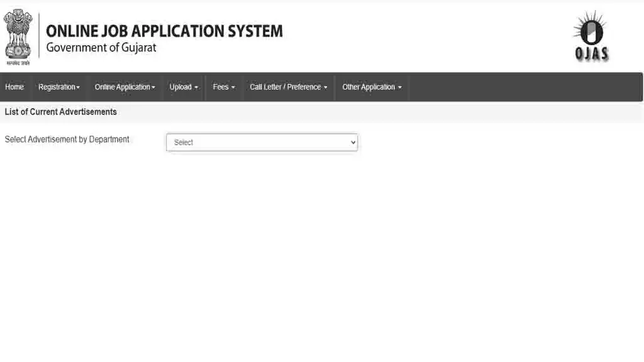
Task: Click the caret arrow beside Registration
Action: [78, 88]
